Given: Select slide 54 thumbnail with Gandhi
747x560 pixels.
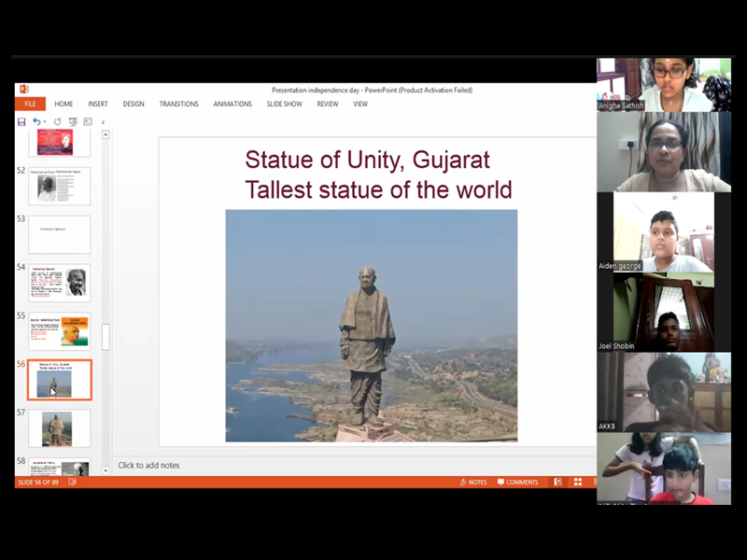Looking at the screenshot, I should point(60,282).
